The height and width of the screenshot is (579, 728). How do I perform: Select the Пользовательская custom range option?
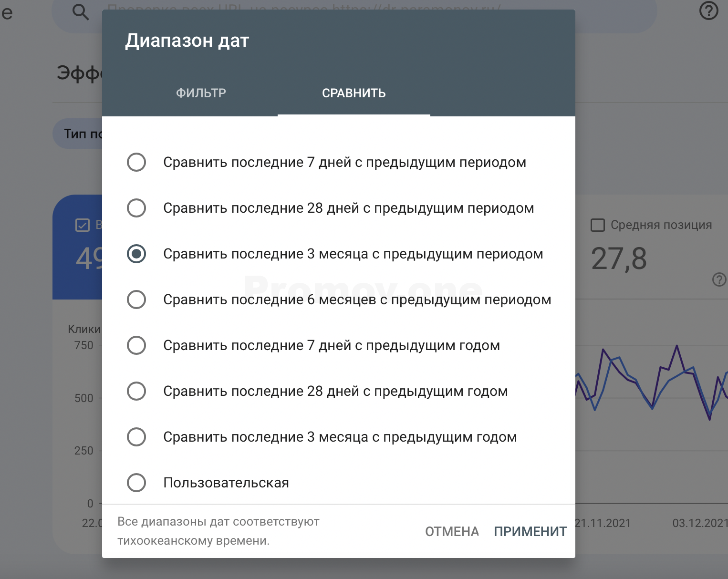(x=136, y=483)
